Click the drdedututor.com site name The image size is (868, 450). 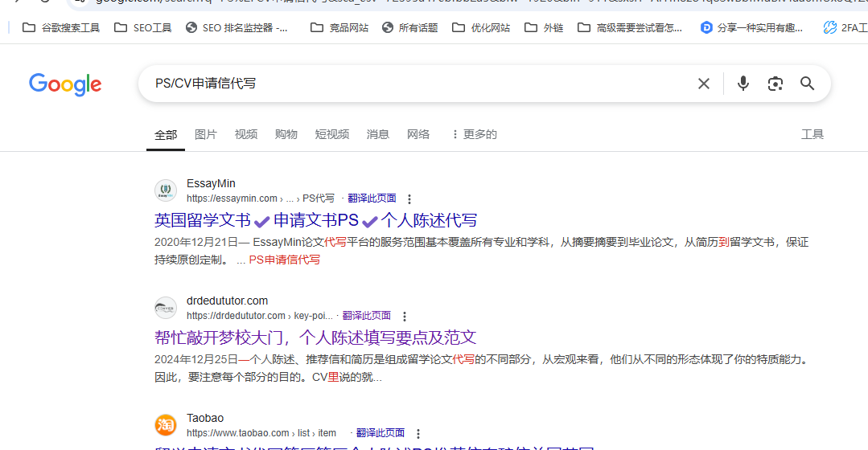[x=227, y=301]
